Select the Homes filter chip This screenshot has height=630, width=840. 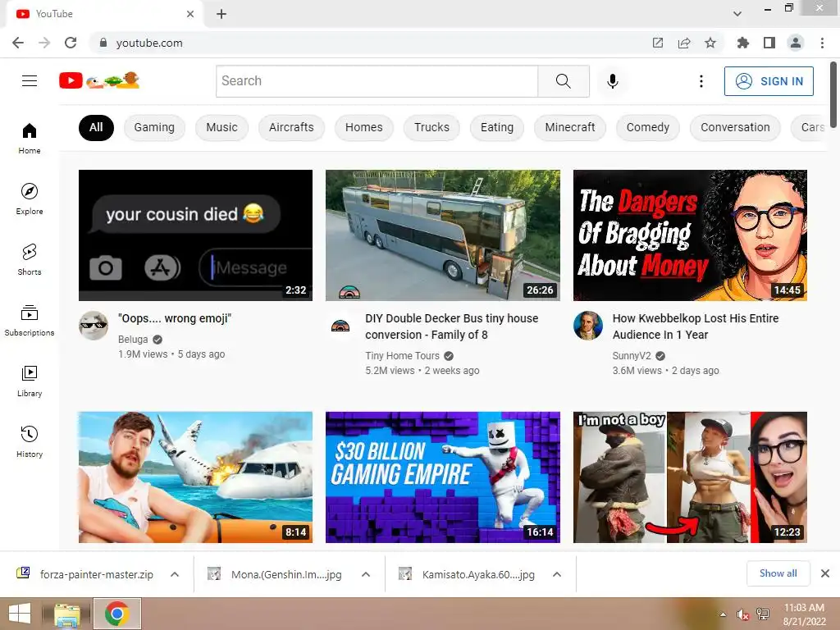pos(363,127)
